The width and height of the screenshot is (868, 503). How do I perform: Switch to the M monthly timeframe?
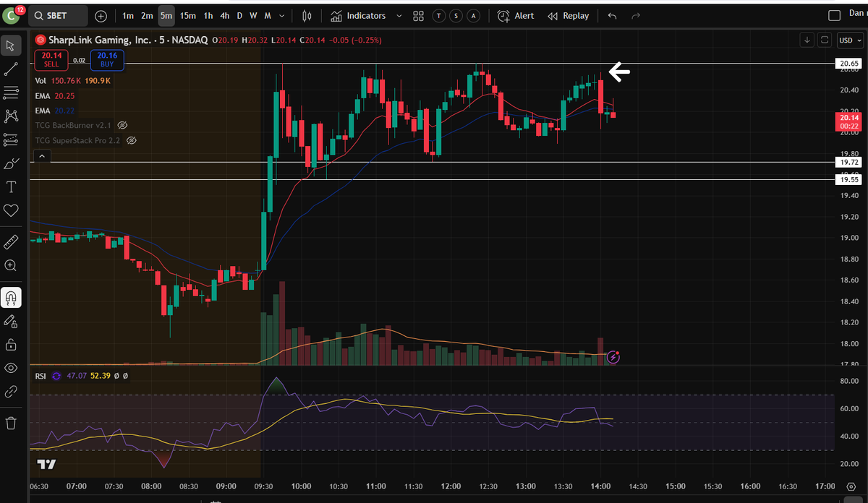point(268,15)
